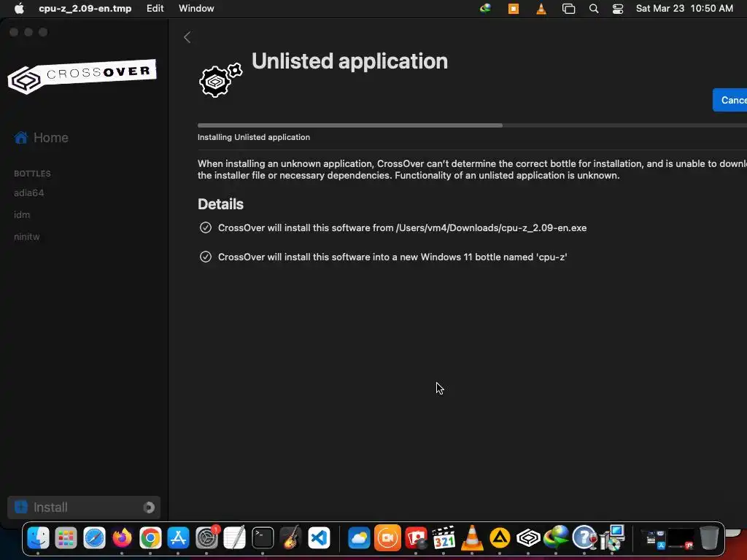
Task: Open Home in the CrossOver sidebar
Action: [x=42, y=138]
